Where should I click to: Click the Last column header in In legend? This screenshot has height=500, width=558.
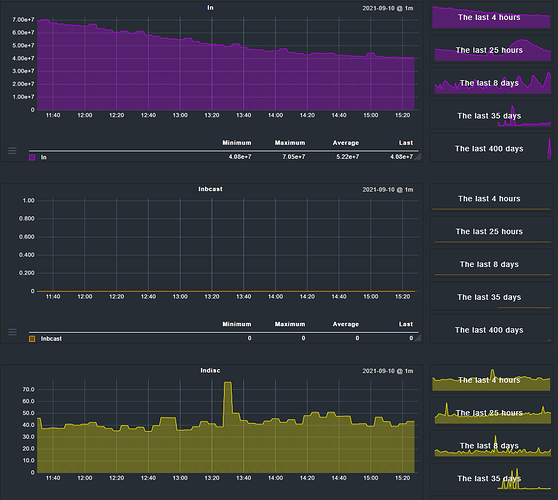(406, 143)
